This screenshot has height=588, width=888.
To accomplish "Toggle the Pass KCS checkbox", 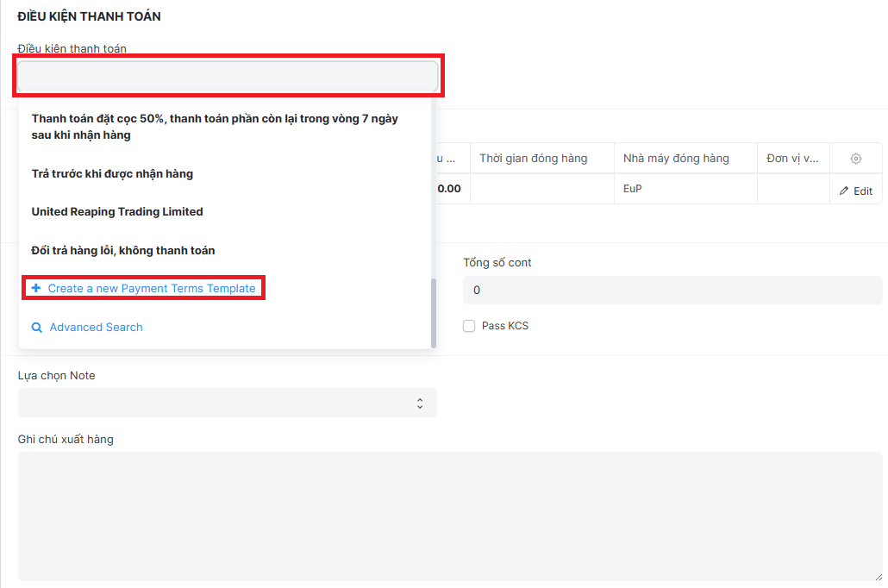I will pos(469,326).
